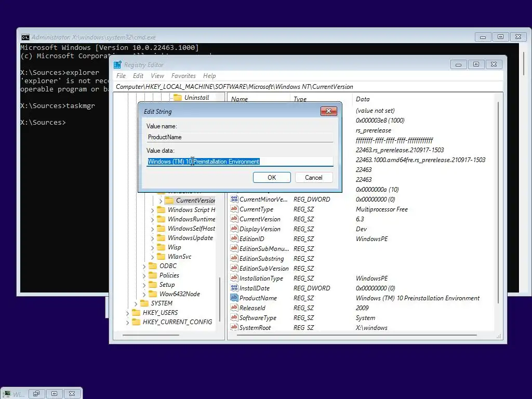The image size is (532, 399).
Task: Click the string icon beside CurrentType
Action: point(234,209)
